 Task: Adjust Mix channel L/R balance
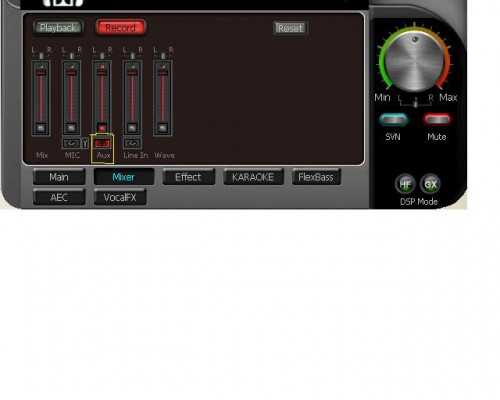tap(41, 56)
